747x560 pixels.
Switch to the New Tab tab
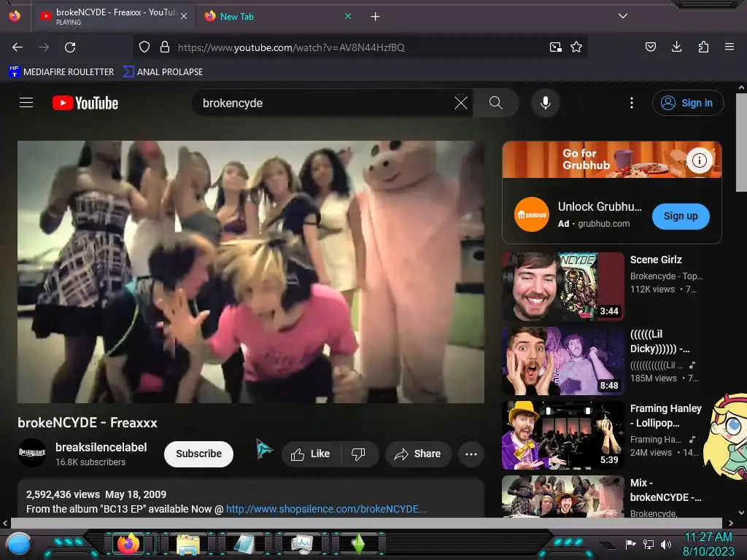click(x=279, y=17)
